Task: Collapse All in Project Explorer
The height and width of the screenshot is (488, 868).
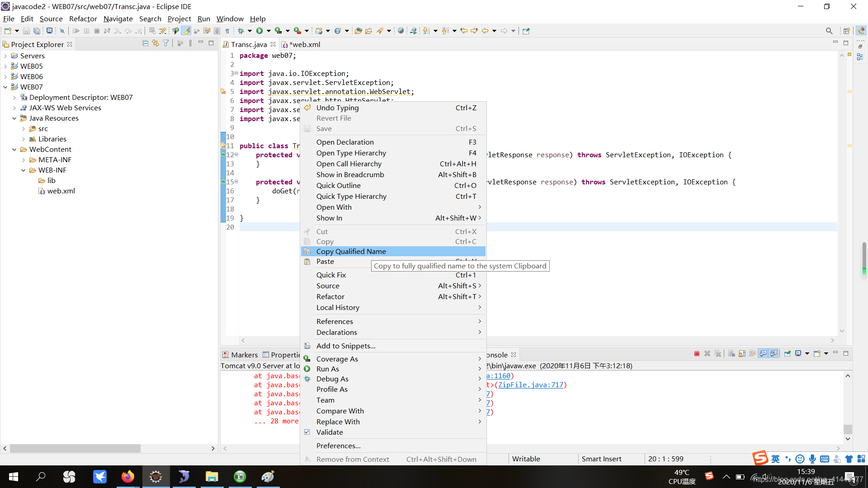Action: (x=145, y=43)
